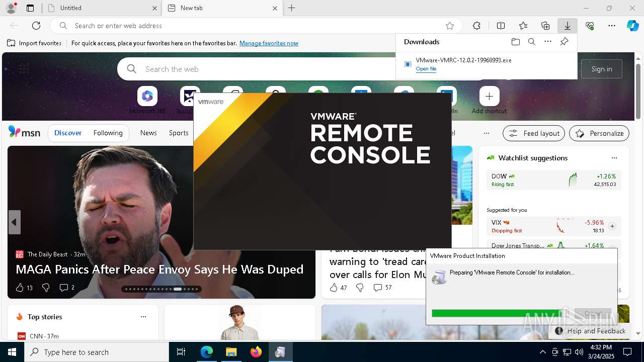Open Microsoft Edge in taskbar
The image size is (644, 362).
(207, 352)
